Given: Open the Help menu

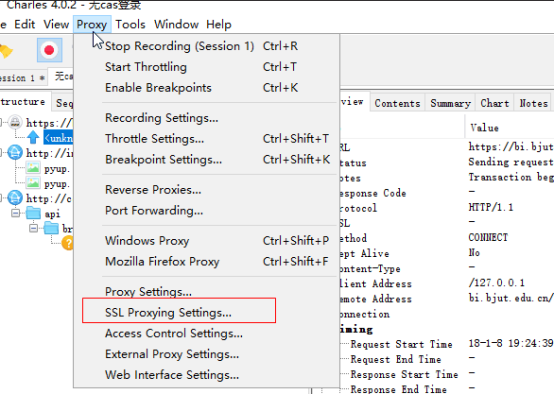Looking at the screenshot, I should pyautogui.click(x=219, y=24).
